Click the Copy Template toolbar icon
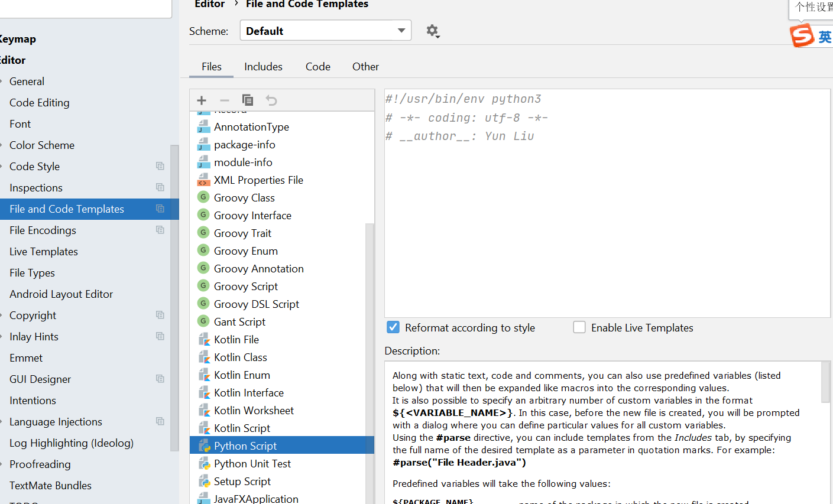833x504 pixels. pyautogui.click(x=248, y=100)
